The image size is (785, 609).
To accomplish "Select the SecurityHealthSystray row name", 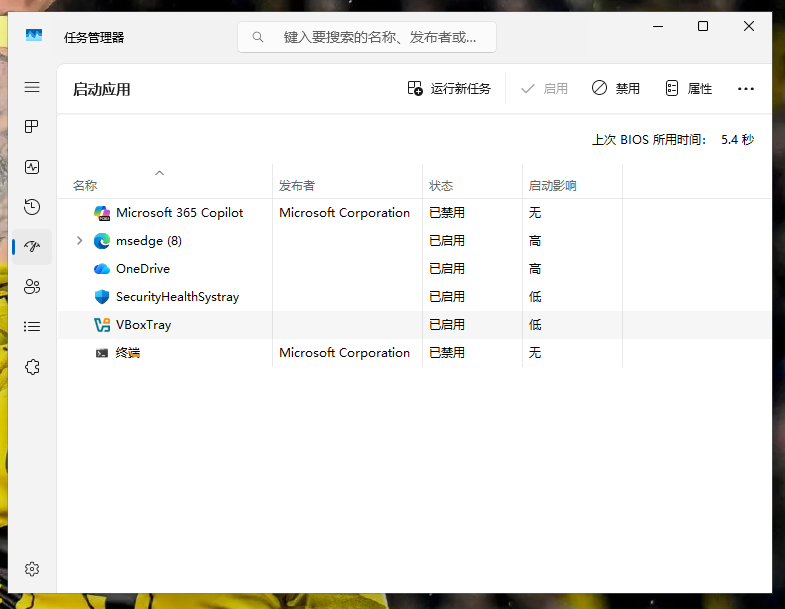I will coord(178,297).
